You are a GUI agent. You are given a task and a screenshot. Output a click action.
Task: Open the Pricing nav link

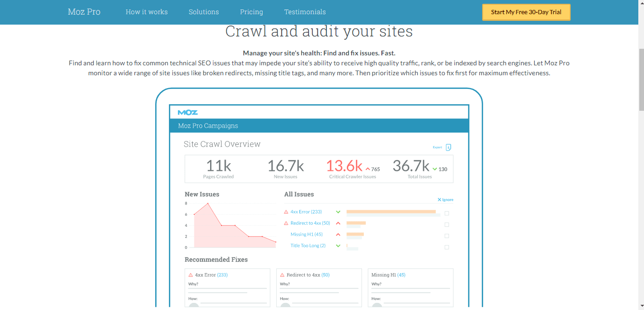click(x=252, y=12)
